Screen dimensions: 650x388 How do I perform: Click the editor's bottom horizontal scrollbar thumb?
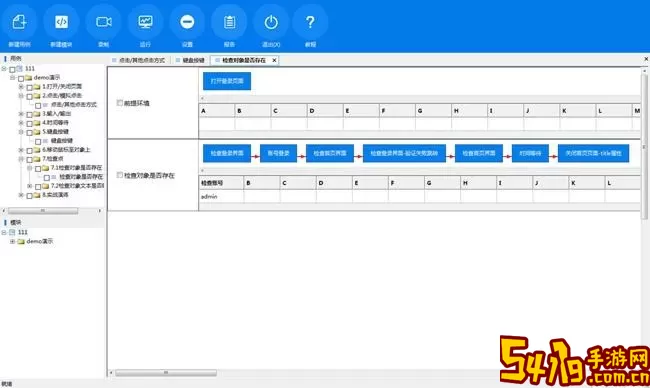click(x=166, y=373)
